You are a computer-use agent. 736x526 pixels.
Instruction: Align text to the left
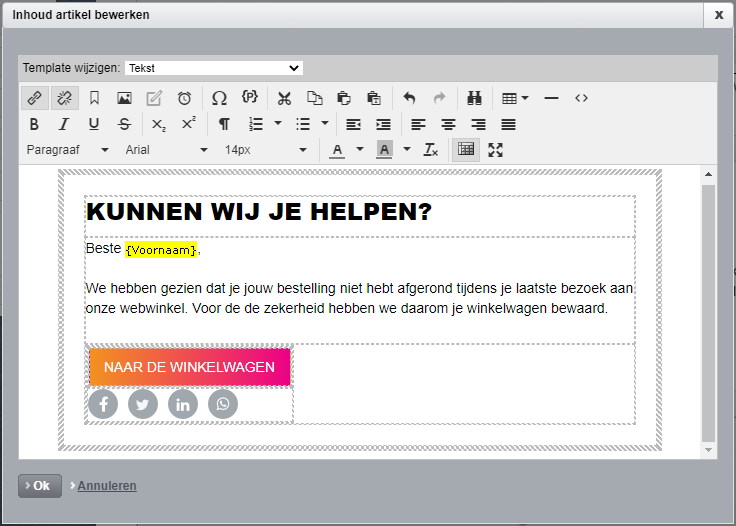pos(418,124)
